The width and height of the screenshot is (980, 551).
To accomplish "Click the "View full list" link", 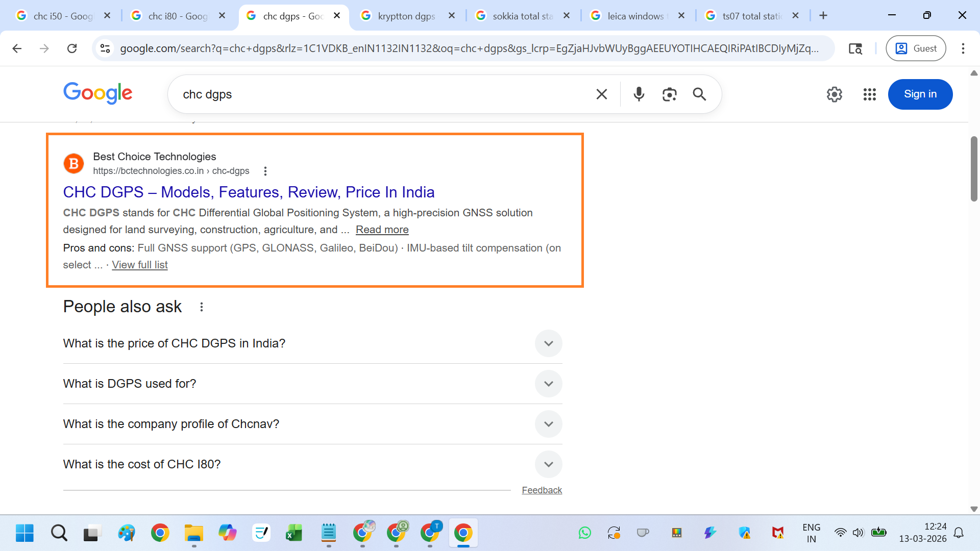I will click(x=139, y=265).
